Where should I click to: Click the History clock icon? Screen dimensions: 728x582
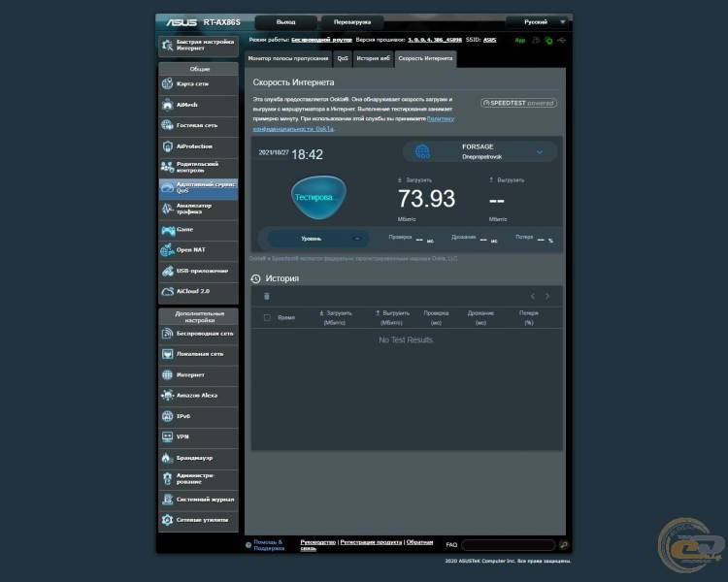click(255, 278)
